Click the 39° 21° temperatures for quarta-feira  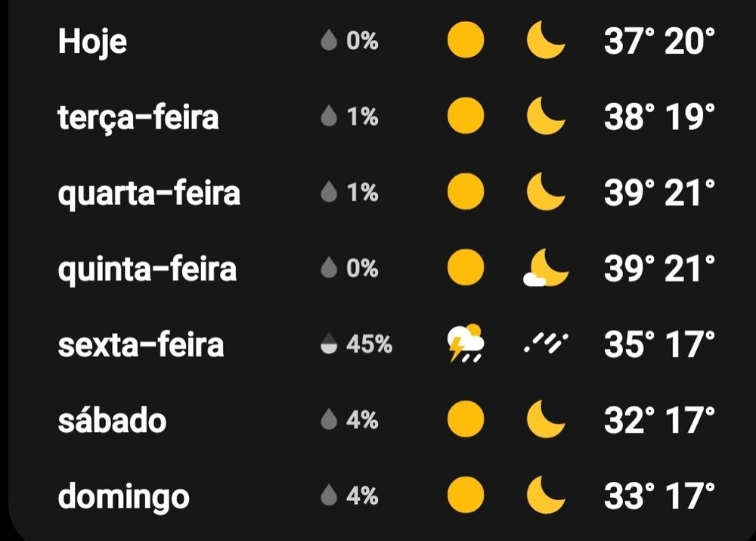click(x=659, y=193)
